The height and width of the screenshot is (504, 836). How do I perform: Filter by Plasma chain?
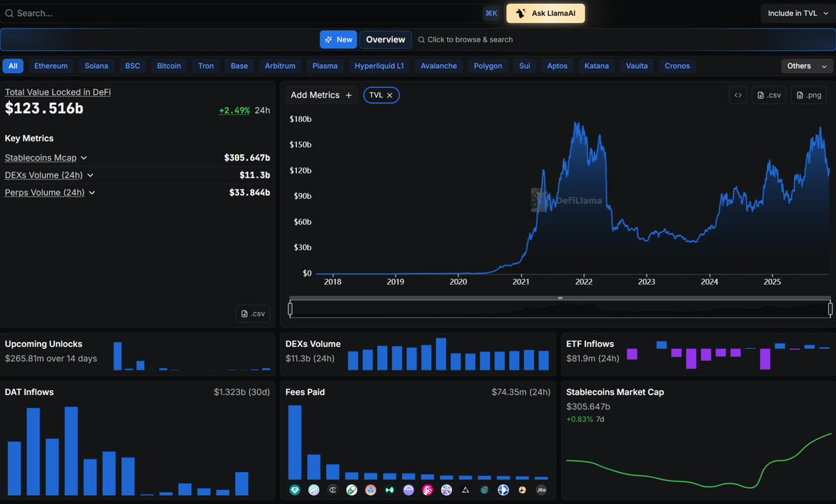pos(325,66)
